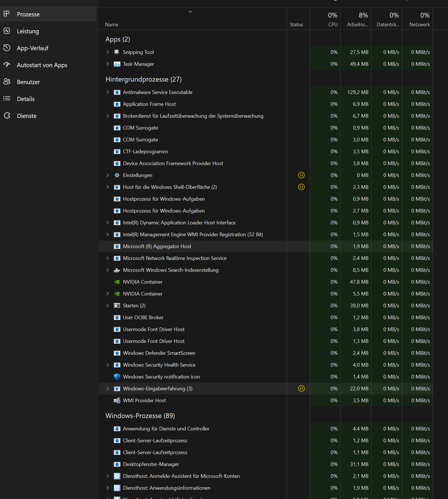448x499 pixels.
Task: Open the Benutzer tab
Action: tap(48, 82)
